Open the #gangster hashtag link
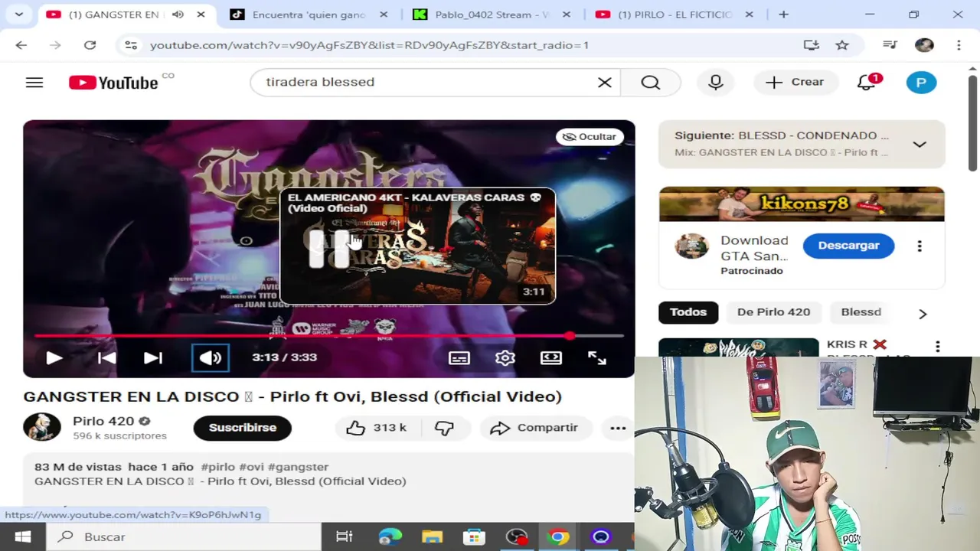980x551 pixels. (298, 467)
